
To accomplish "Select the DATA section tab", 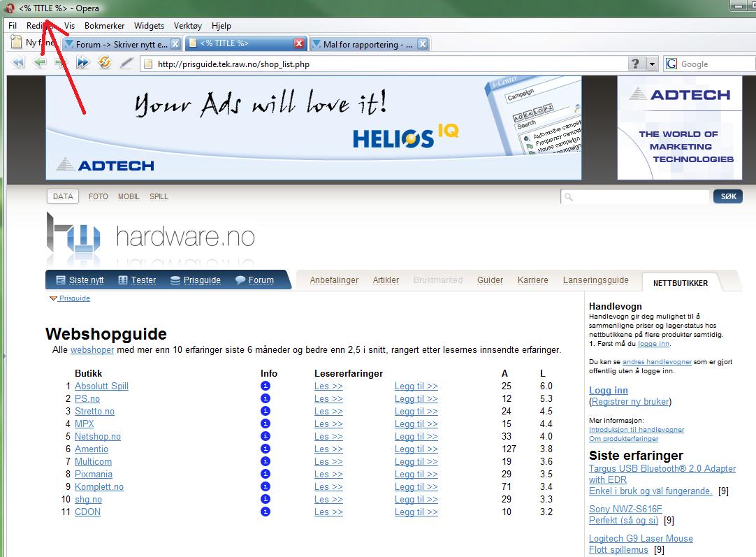I will [x=63, y=196].
